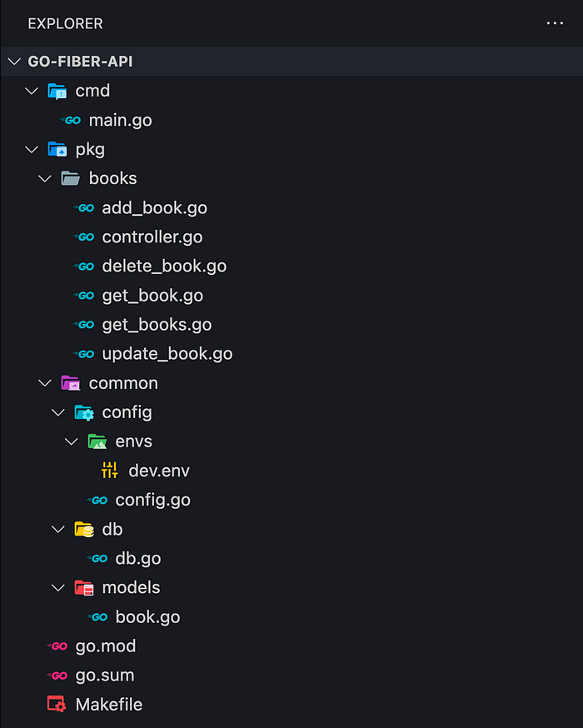Collapse the models folder chevron
The height and width of the screenshot is (728, 583).
point(58,588)
